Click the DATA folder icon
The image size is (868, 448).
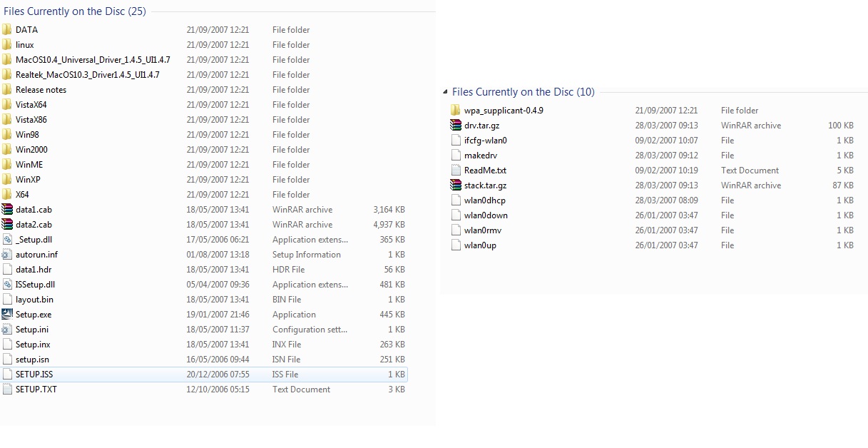pos(7,30)
